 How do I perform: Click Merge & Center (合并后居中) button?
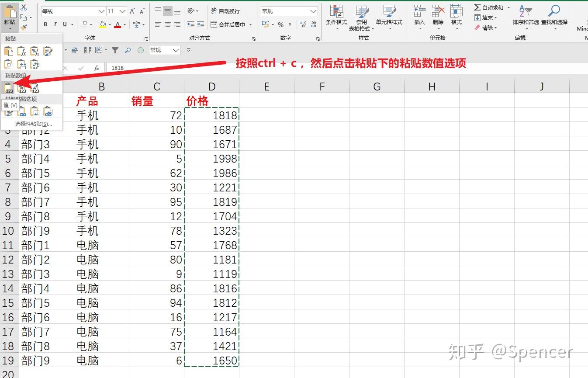click(228, 24)
